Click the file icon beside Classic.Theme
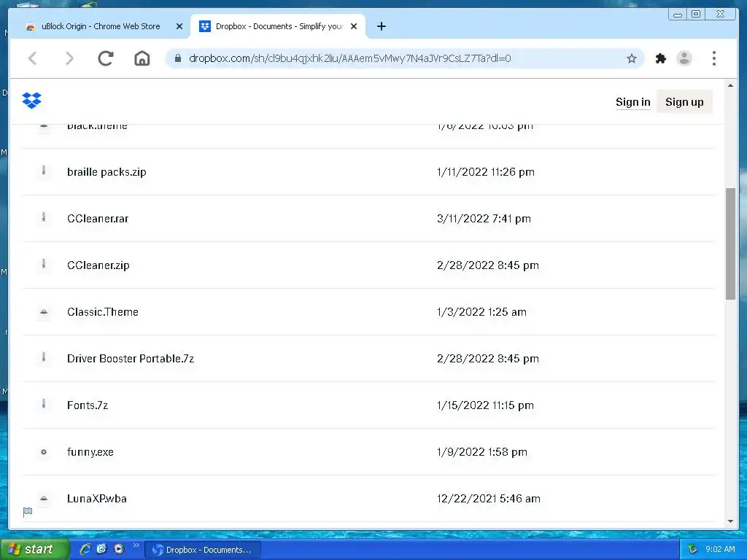 tap(44, 312)
